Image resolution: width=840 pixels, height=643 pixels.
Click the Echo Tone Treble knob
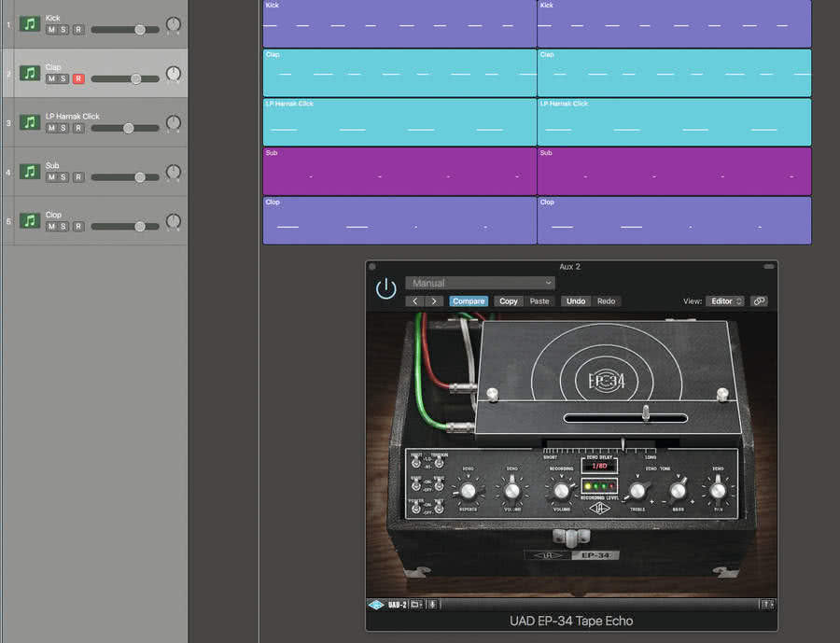[x=637, y=490]
